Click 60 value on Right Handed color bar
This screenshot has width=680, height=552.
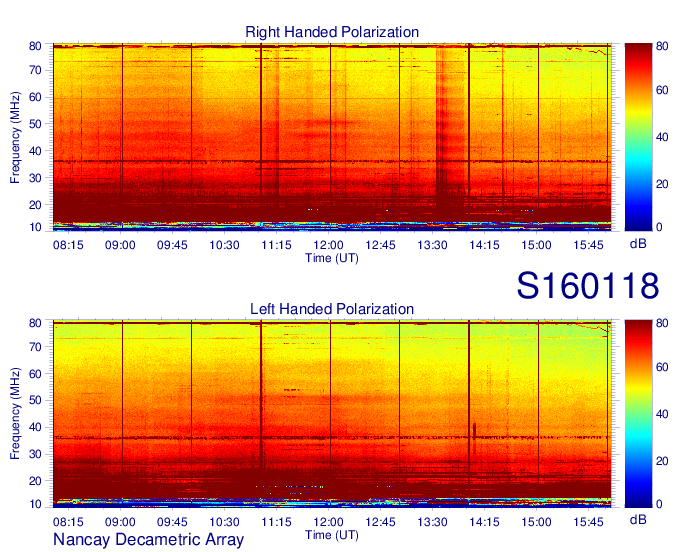(x=662, y=90)
